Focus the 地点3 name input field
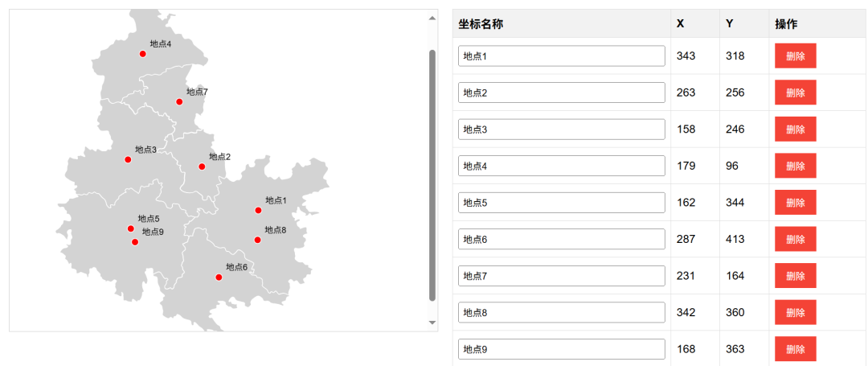This screenshot has height=366, width=868. tap(562, 129)
